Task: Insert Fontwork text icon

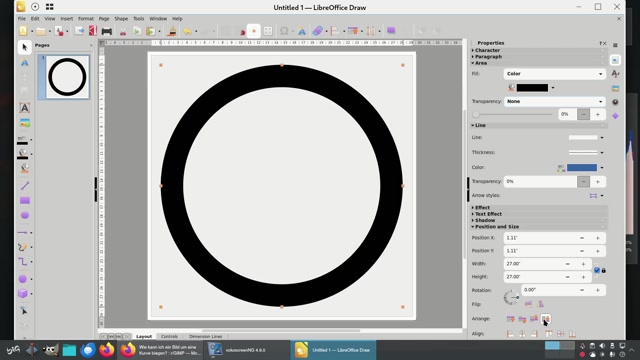Action: (302, 31)
